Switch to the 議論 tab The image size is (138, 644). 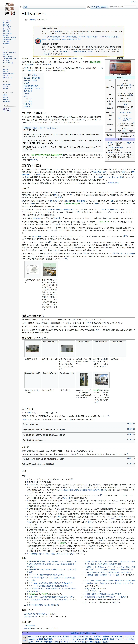(26, 7)
